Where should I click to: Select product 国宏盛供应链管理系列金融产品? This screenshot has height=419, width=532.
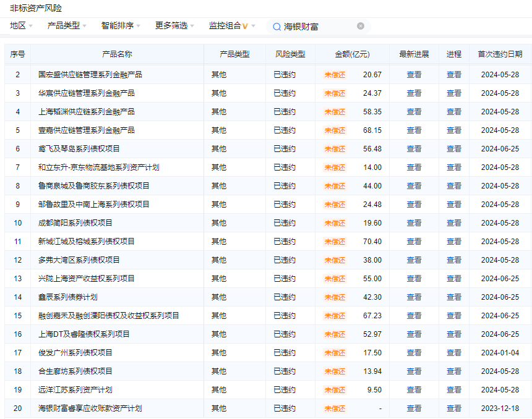coord(90,75)
